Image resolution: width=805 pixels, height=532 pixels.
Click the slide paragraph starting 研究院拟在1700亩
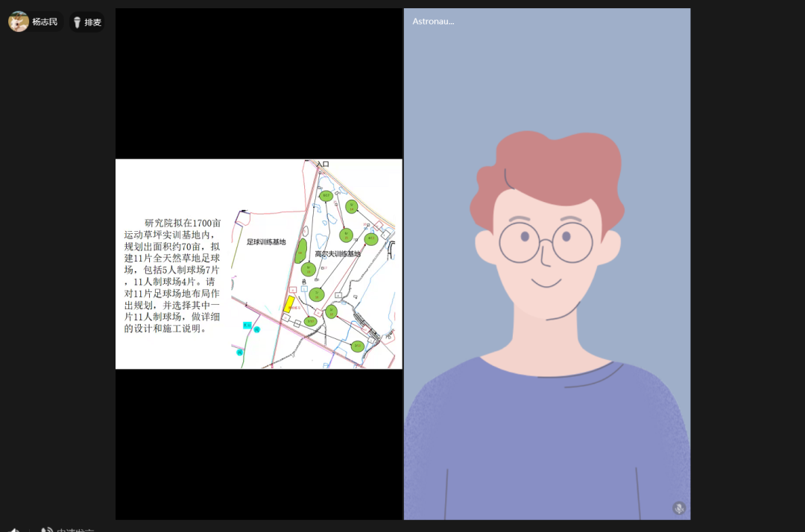(x=172, y=276)
